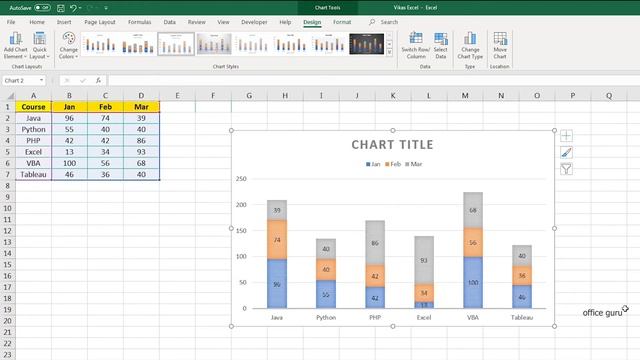Viewport: 640px width, 360px height.
Task: Open the File menu
Action: click(x=11, y=22)
